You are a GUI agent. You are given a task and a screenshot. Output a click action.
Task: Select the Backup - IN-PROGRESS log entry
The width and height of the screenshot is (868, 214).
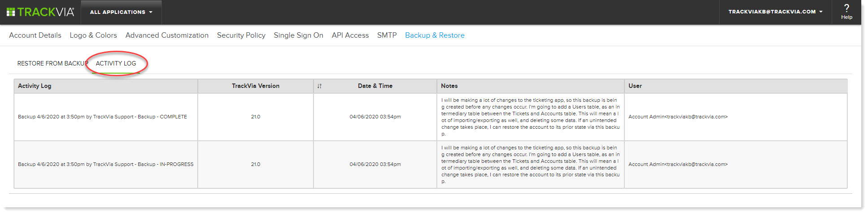click(x=106, y=164)
